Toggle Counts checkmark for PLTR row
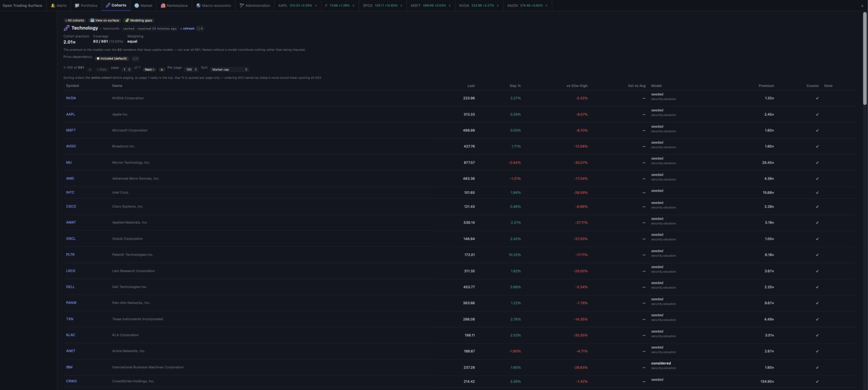This screenshot has height=390, width=868. (817, 255)
